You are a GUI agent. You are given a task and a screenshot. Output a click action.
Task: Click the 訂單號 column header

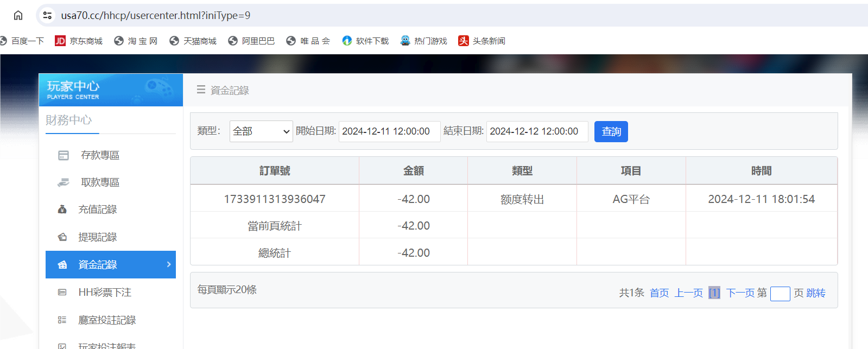coord(275,171)
